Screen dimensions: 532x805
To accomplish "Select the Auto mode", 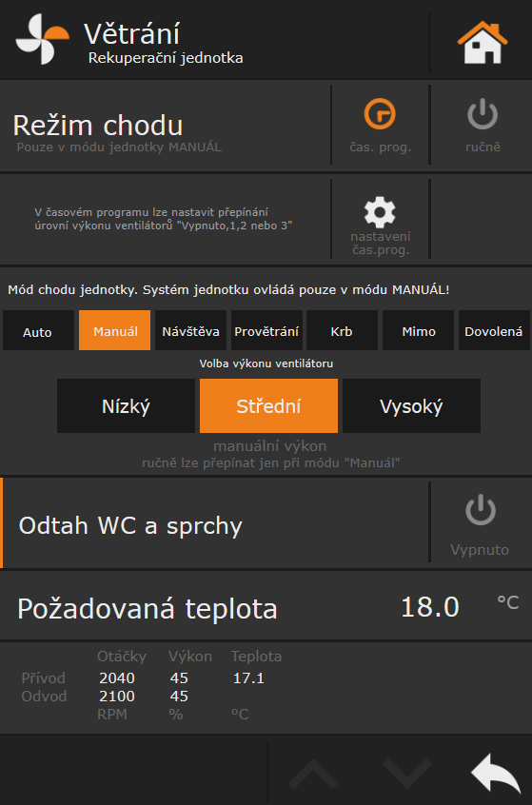I will pyautogui.click(x=38, y=330).
